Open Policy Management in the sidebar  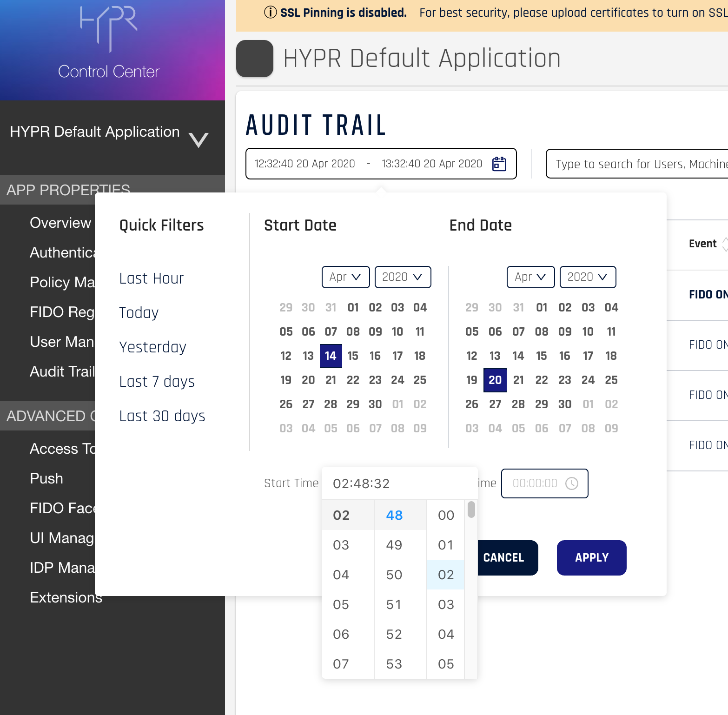click(62, 282)
